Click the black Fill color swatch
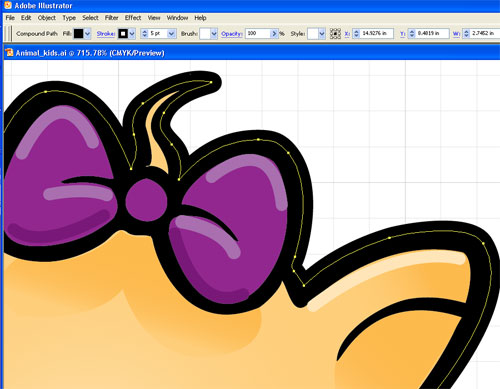The image size is (500, 389). pos(78,33)
